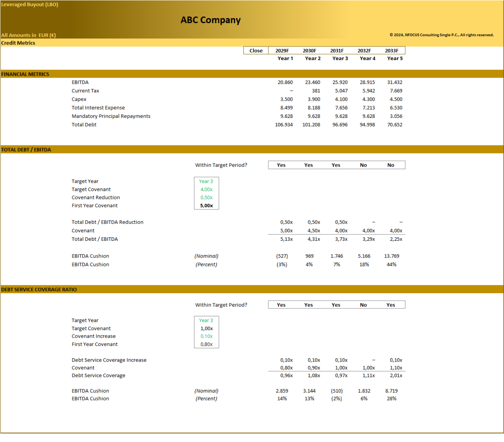Select DSCR covenant value 1,10x
Screen dimensions: 504x442
tap(396, 368)
